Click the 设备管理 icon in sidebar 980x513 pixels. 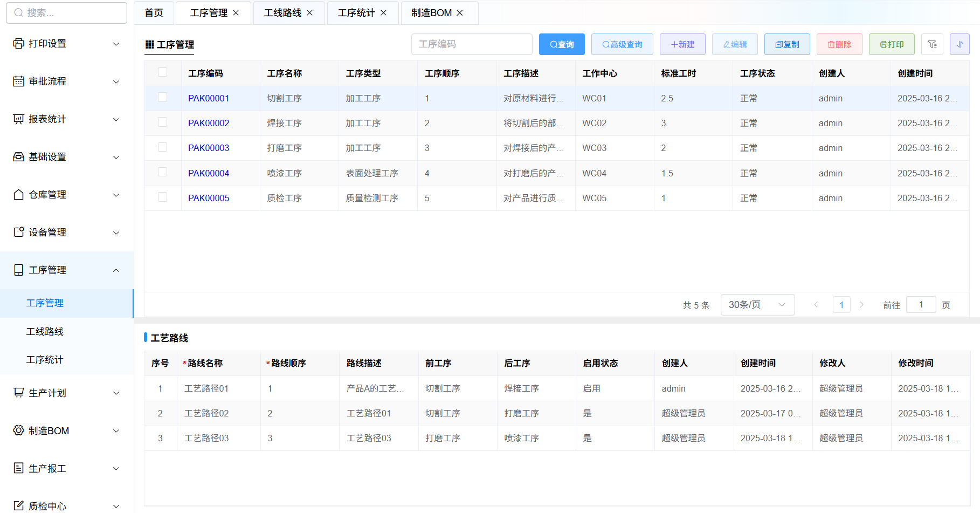pos(18,232)
